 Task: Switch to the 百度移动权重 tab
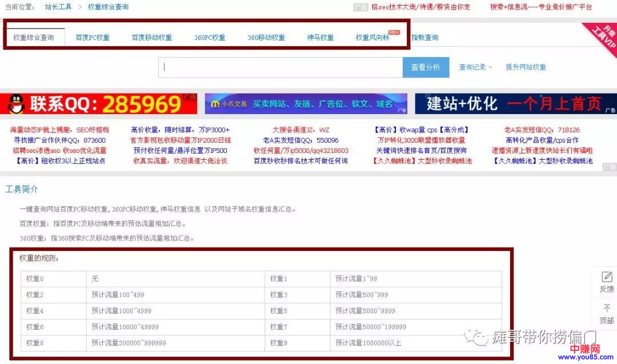pyautogui.click(x=151, y=38)
